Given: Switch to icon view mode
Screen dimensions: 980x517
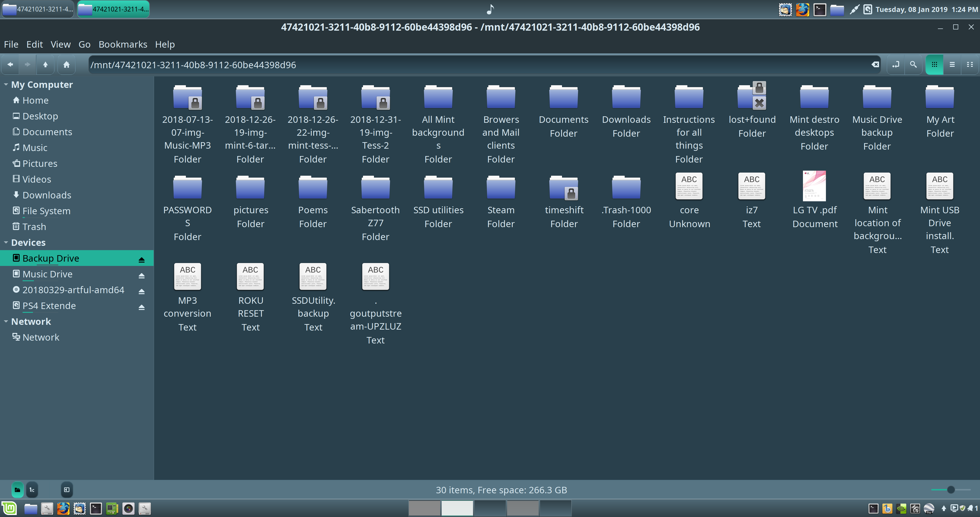Looking at the screenshot, I should [934, 64].
